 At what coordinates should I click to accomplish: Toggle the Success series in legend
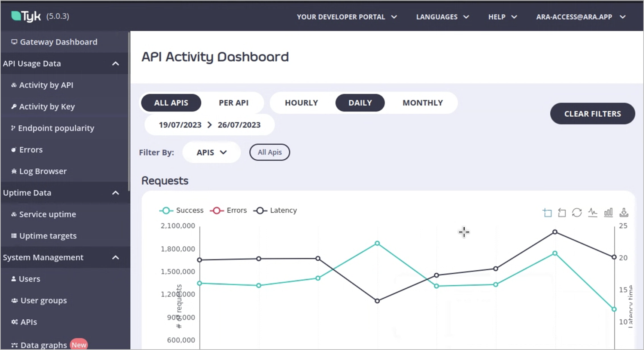(x=182, y=211)
